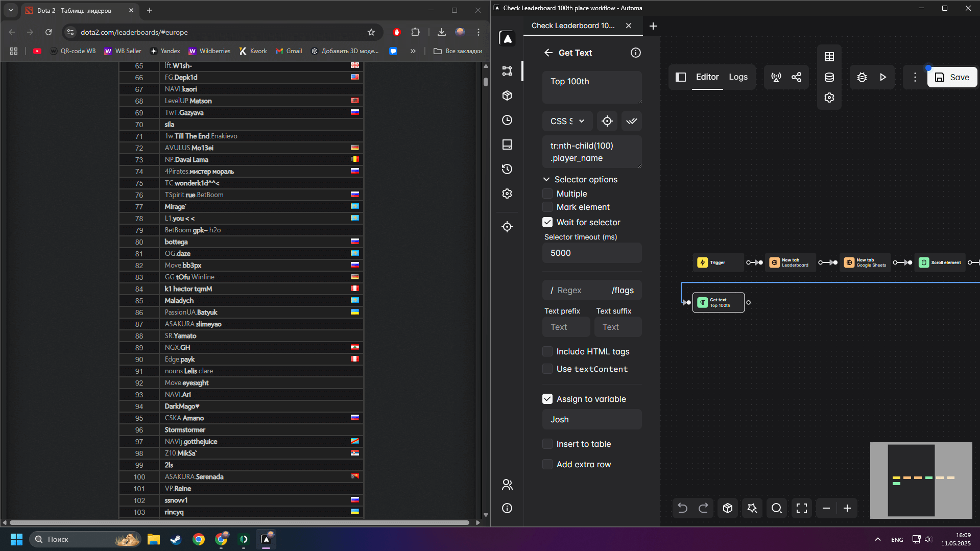Click the block package cube icon in bottom toolbar
Viewport: 980px width, 551px height.
[x=728, y=508]
